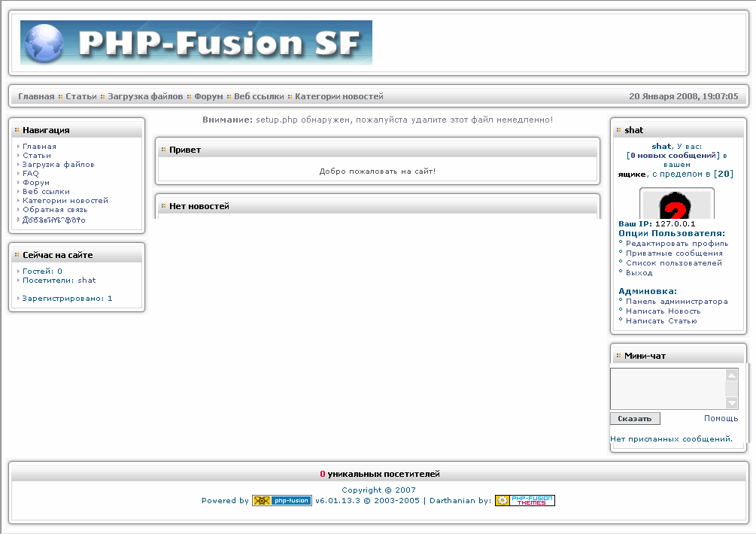756x534 pixels.
Task: Click the PHP-Fusion SF banner logo
Action: point(196,42)
